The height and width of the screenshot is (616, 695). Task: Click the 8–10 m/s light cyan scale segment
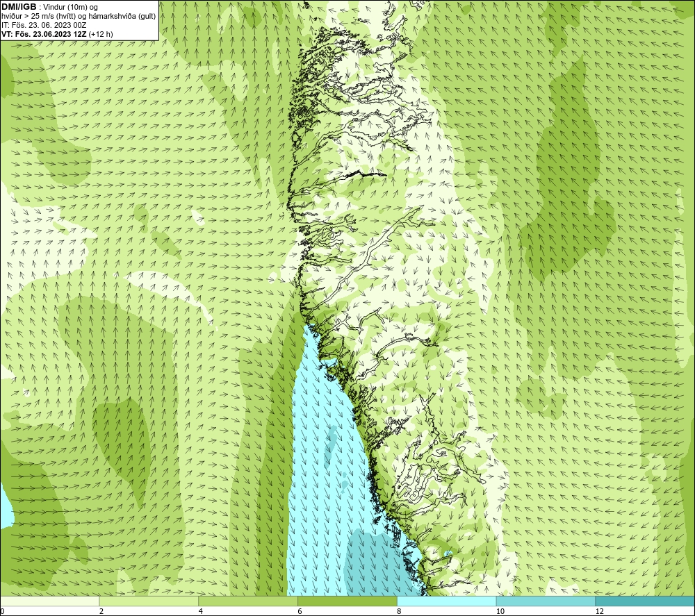point(447,601)
